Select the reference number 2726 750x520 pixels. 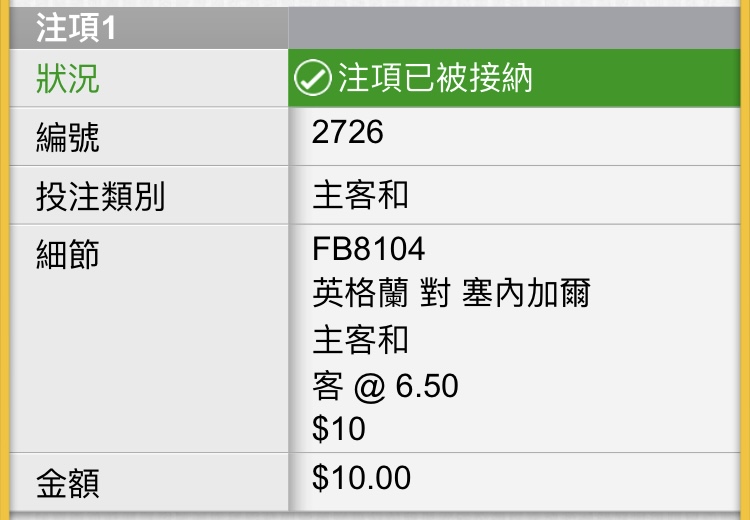pos(348,132)
